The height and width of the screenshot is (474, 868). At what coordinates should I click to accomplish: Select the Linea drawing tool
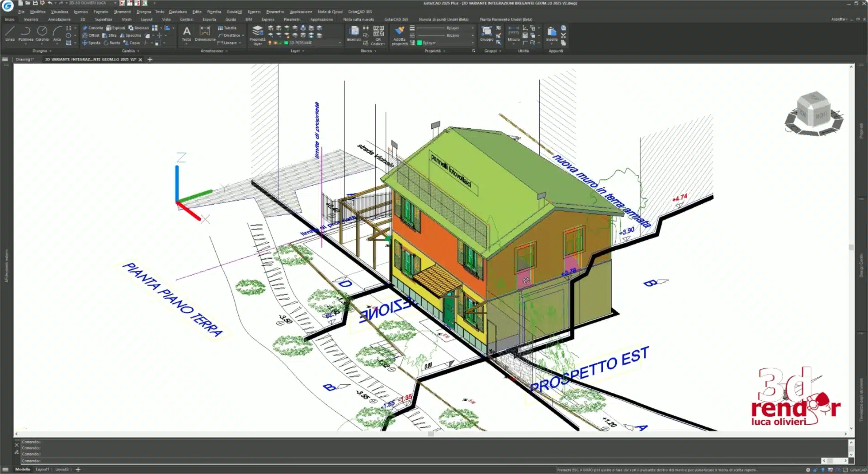(10, 33)
